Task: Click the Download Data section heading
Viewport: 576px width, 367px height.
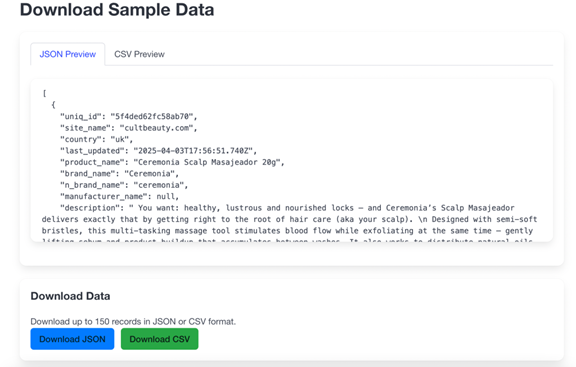Action: [x=70, y=296]
